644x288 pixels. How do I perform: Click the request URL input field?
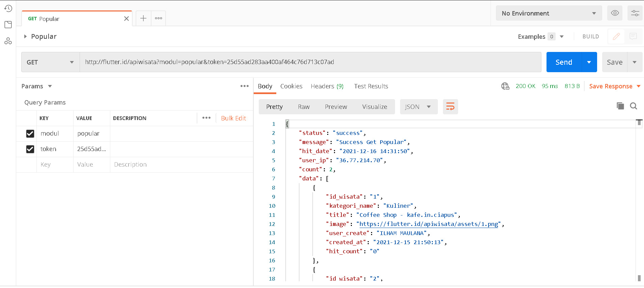(310, 62)
